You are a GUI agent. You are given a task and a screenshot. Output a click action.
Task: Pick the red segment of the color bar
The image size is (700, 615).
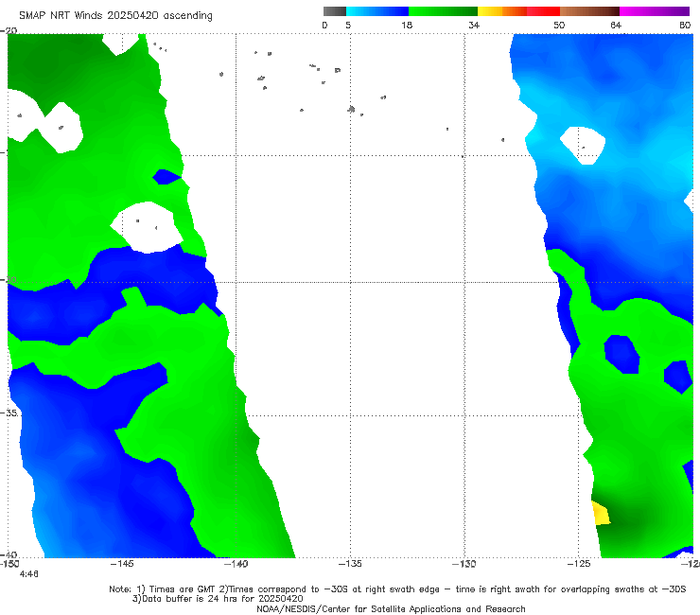click(543, 11)
